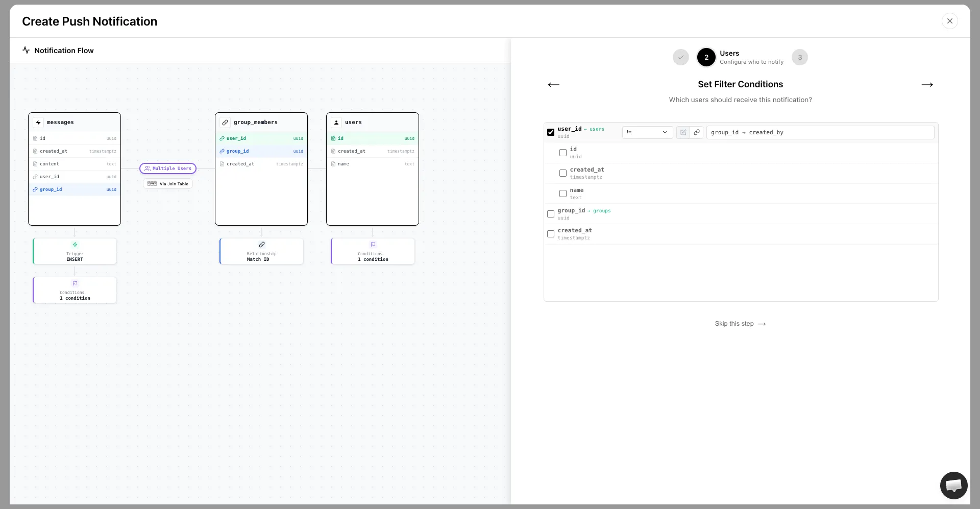Check the group_id groups checkbox
980x509 pixels.
click(x=551, y=214)
